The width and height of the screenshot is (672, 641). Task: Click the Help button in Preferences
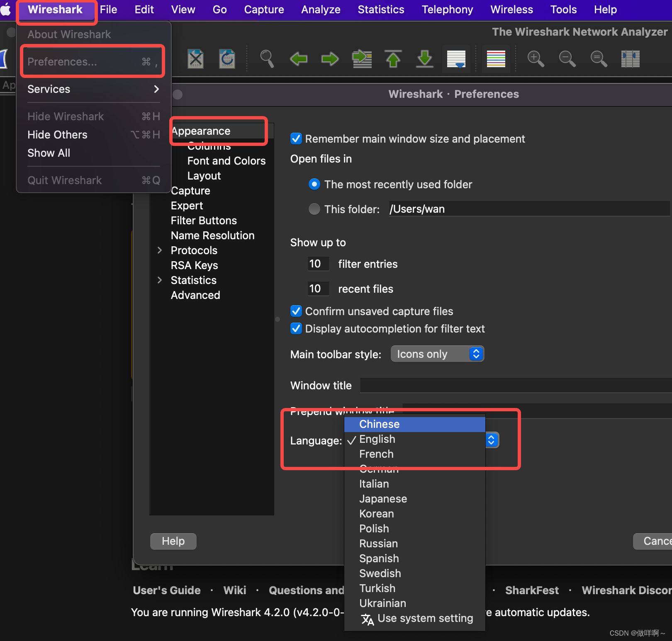173,541
